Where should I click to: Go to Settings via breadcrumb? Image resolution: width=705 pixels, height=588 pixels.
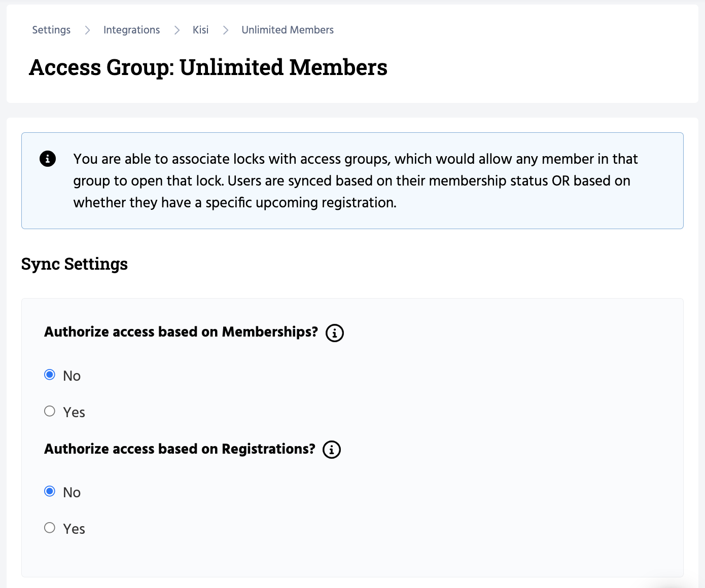click(x=51, y=30)
